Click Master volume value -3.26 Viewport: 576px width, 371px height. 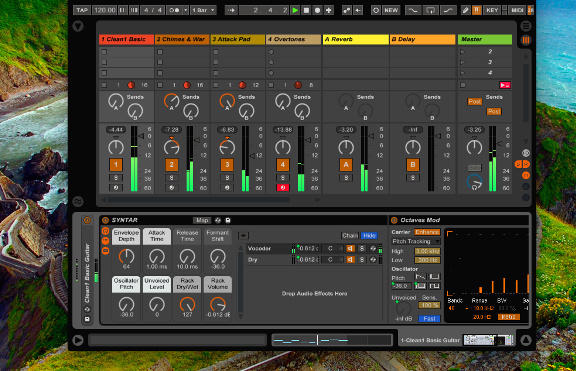[474, 130]
